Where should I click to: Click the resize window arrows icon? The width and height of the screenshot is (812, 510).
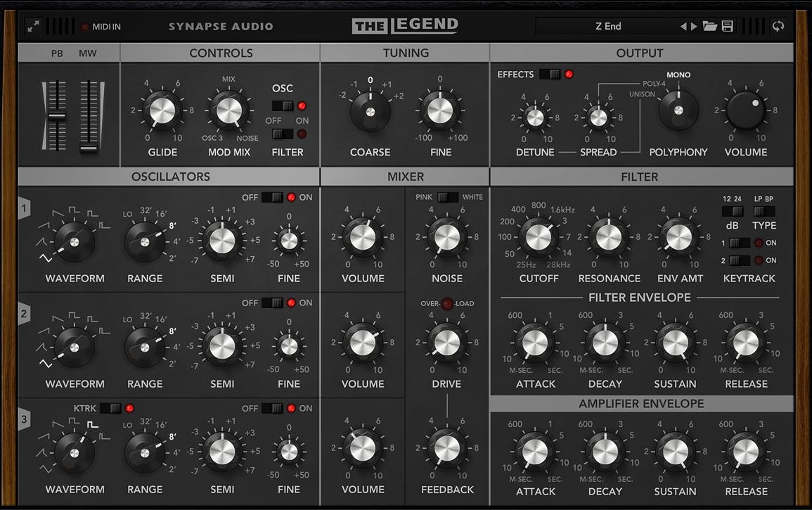tap(33, 26)
